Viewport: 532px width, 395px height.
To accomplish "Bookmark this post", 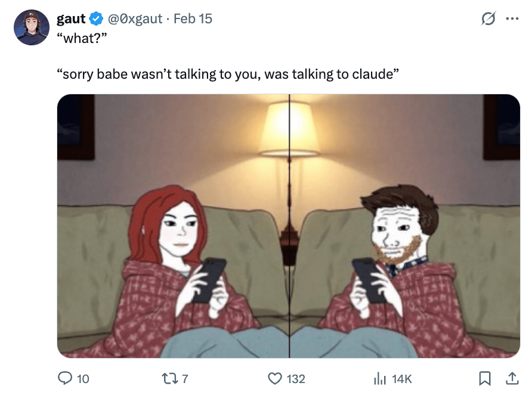I will coord(485,378).
